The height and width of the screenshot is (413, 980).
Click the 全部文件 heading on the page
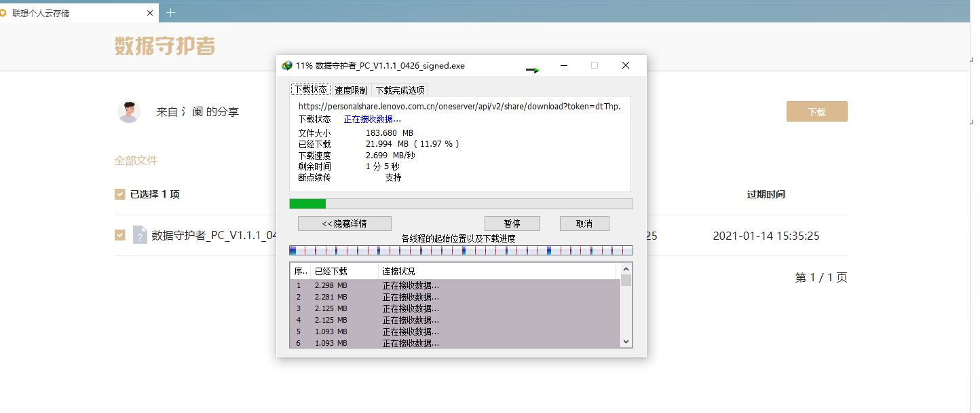(136, 160)
